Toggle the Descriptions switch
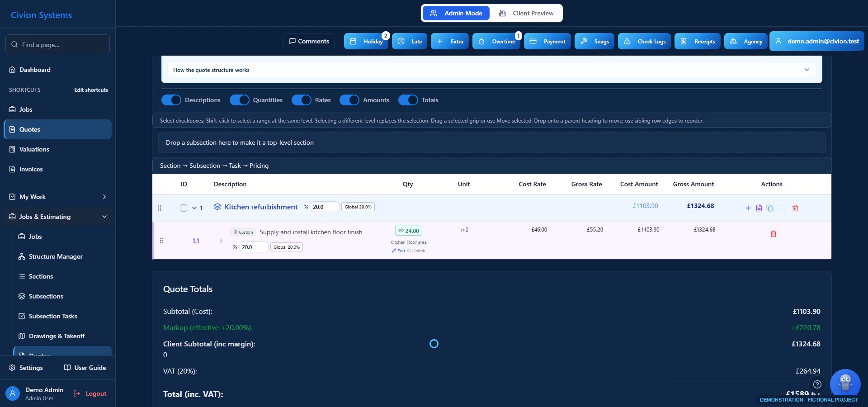 (171, 100)
